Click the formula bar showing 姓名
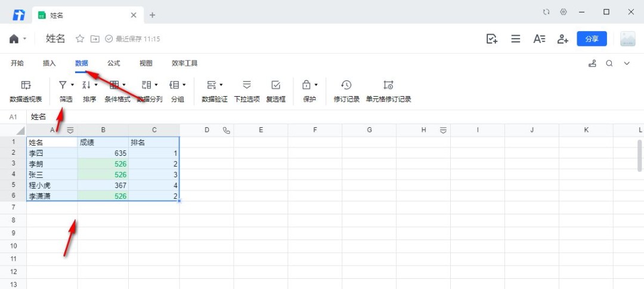 click(335, 117)
